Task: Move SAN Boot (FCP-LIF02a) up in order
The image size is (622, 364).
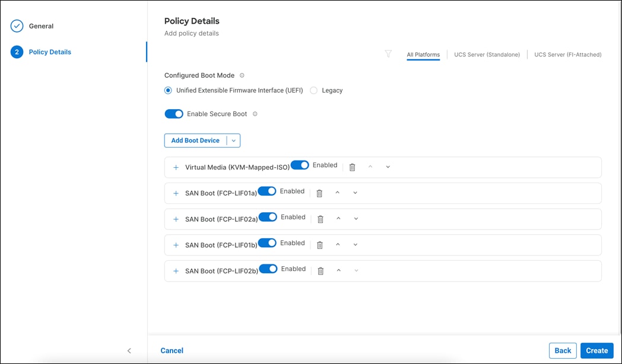Action: (338, 218)
